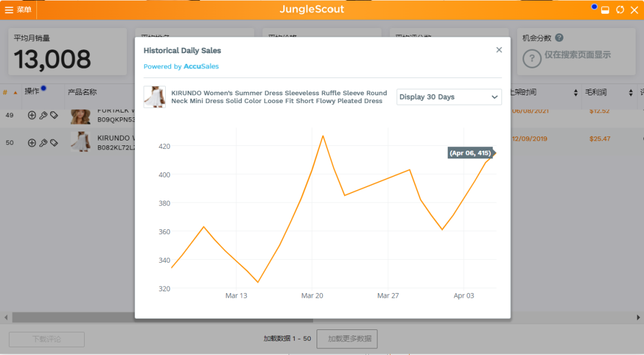Screen dimensions: 644x355
Task: Click the Mar 27 axis label
Action: point(388,295)
